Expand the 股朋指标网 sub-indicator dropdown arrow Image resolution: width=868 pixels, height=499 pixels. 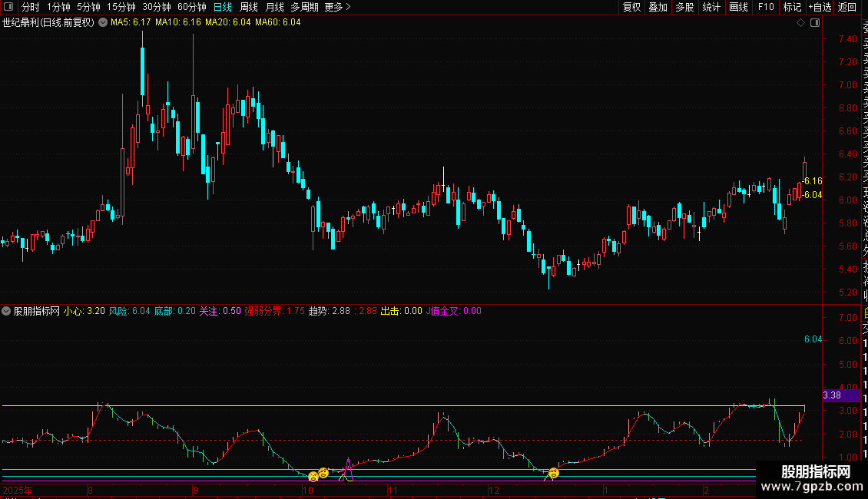(x=7, y=311)
